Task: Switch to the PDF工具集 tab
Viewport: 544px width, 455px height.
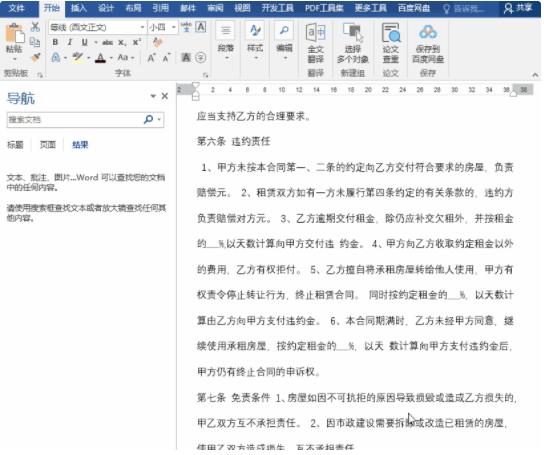Action: click(324, 8)
